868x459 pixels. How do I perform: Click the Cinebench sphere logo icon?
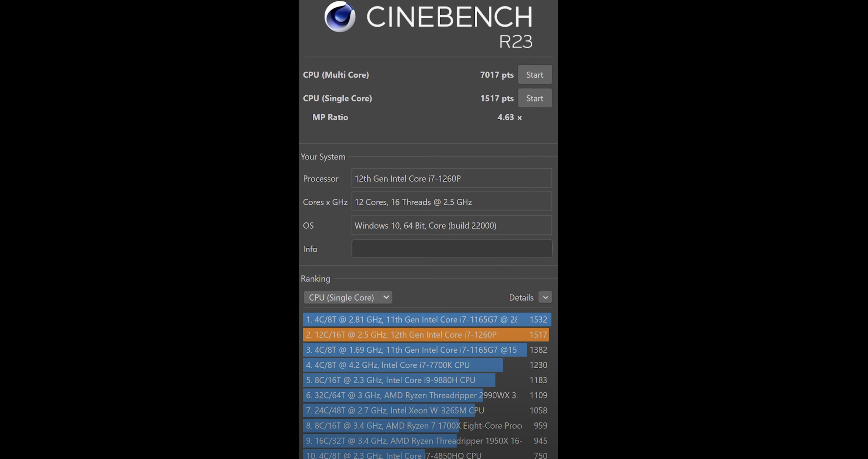click(x=340, y=17)
